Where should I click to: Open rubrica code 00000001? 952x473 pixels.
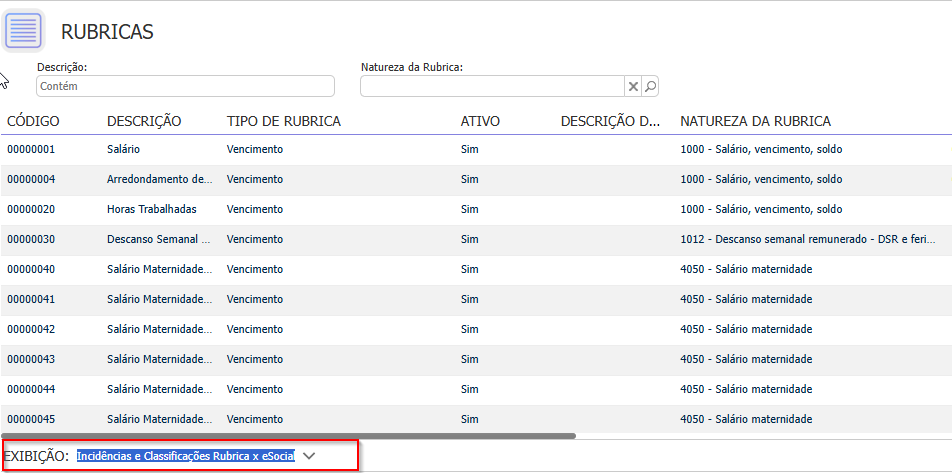(31, 149)
